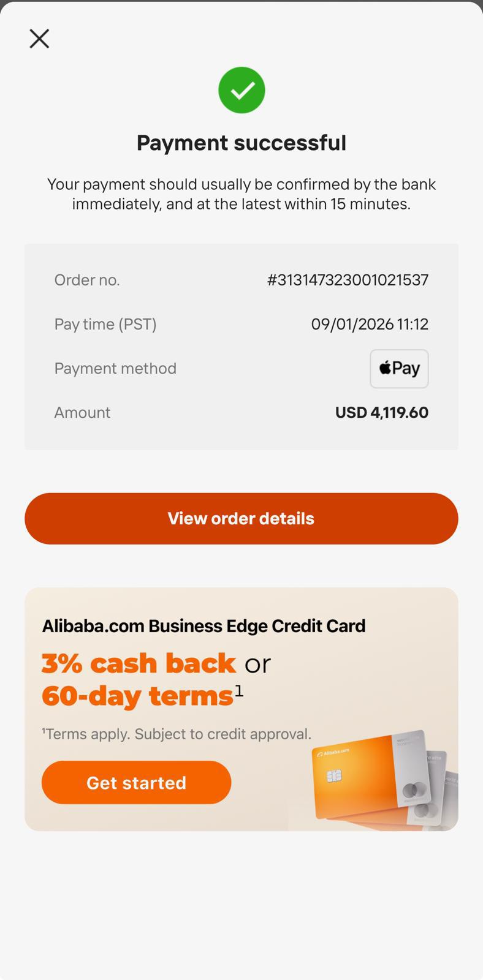Tap the green success checkmark icon

point(241,90)
